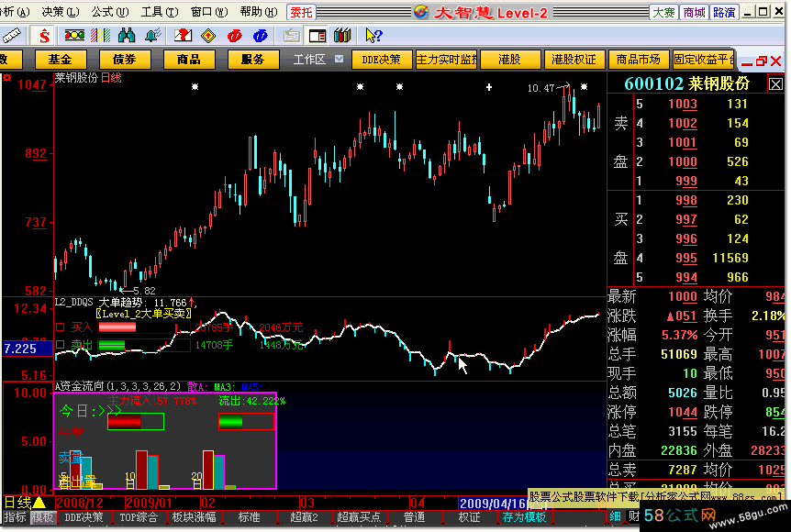Click the red gear icon above price axis
Screen dimensions: 791x532
pos(7,78)
